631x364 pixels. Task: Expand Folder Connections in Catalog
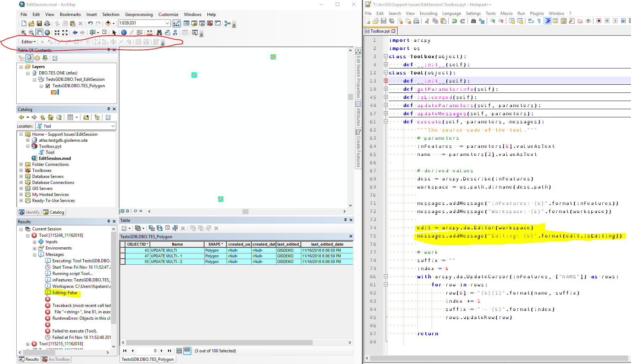[21, 164]
